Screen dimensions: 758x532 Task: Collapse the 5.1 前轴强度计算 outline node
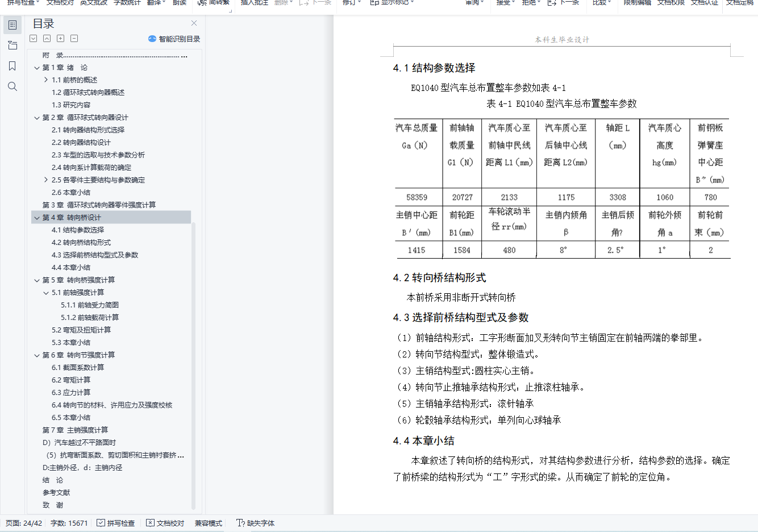pyautogui.click(x=46, y=293)
